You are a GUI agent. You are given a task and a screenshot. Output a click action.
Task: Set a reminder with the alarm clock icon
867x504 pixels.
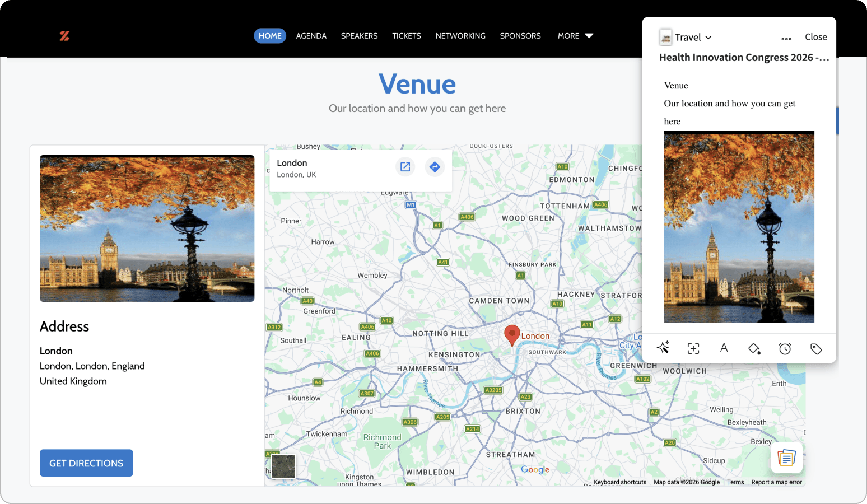pyautogui.click(x=785, y=348)
